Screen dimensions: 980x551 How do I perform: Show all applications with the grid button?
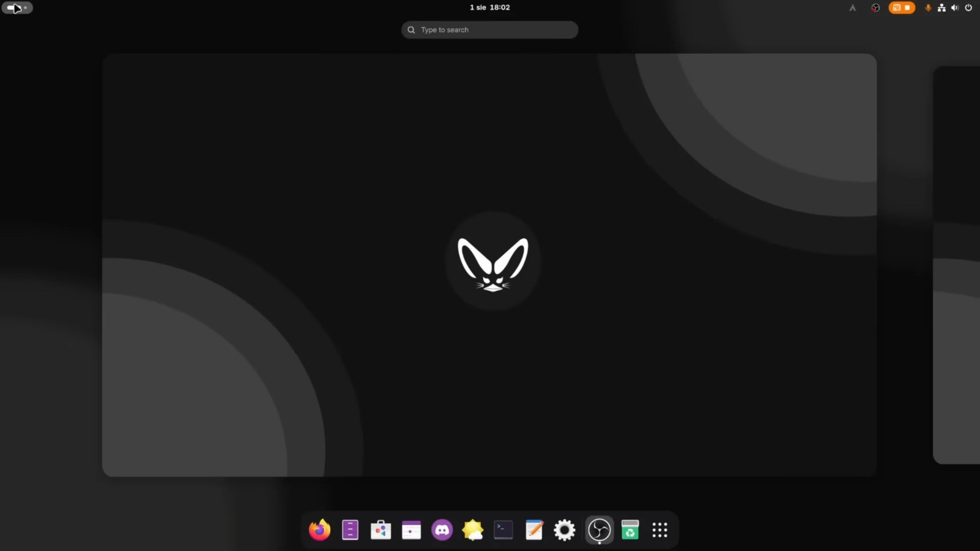point(659,530)
